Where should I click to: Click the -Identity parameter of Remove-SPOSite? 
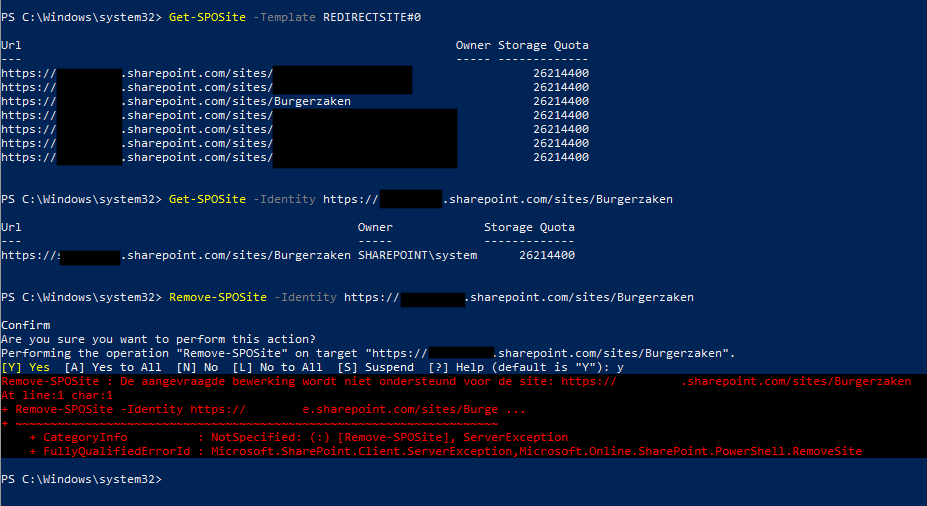(x=305, y=297)
